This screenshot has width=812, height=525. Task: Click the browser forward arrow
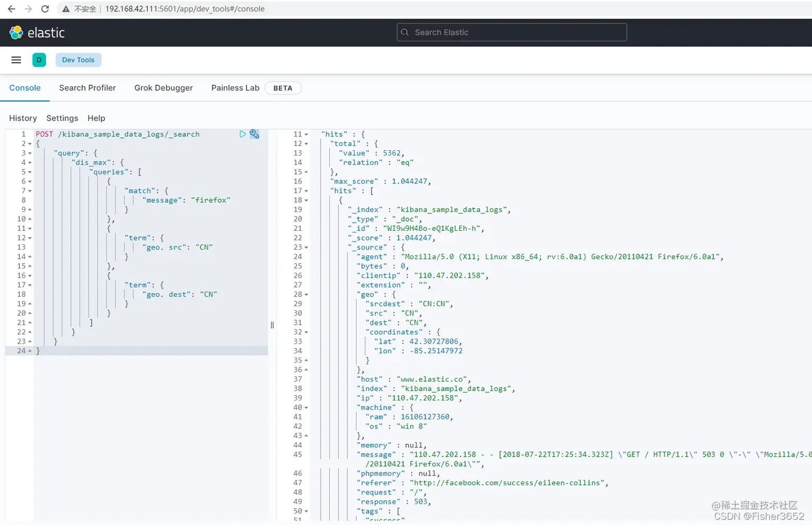(x=28, y=9)
